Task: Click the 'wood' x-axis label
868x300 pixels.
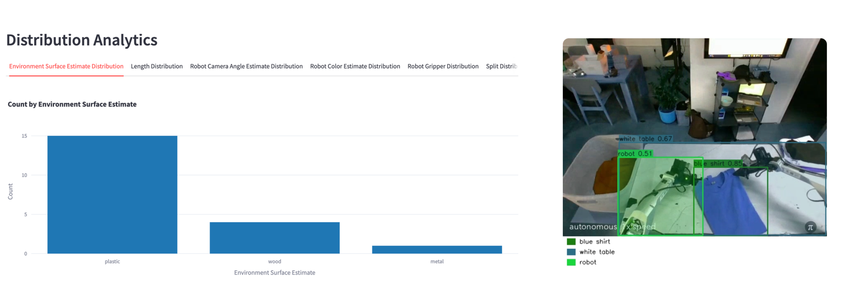Action: pyautogui.click(x=275, y=261)
